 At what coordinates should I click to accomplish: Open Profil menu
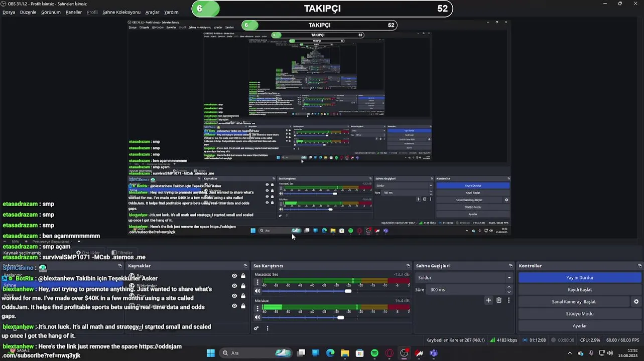click(92, 12)
